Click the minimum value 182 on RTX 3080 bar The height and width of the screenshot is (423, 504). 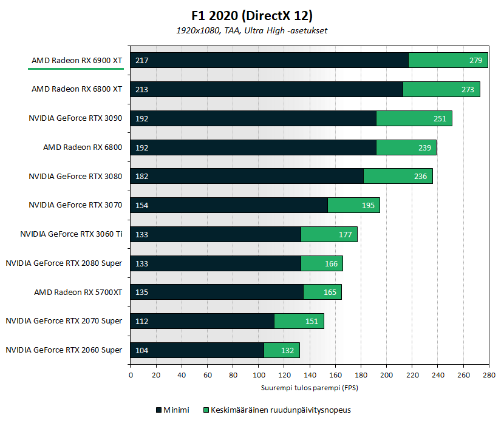pos(141,177)
